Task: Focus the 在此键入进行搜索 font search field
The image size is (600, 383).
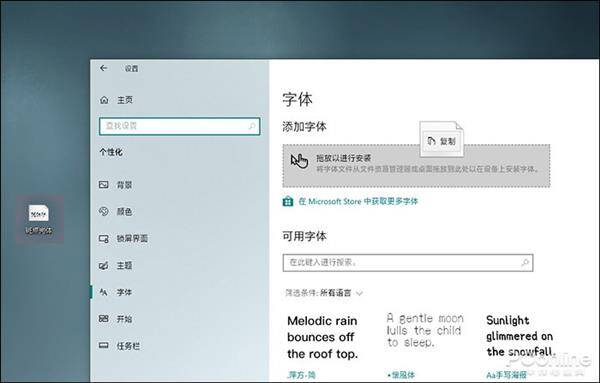Action: 408,262
